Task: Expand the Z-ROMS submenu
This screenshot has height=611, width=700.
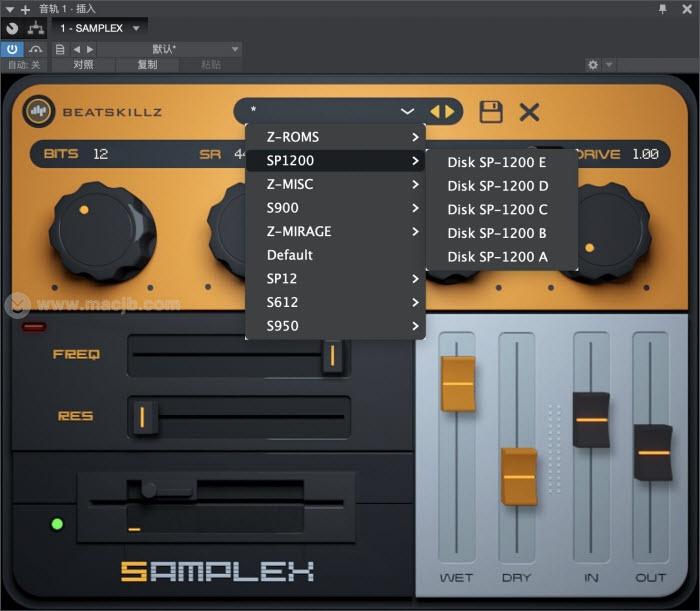Action: coord(335,137)
